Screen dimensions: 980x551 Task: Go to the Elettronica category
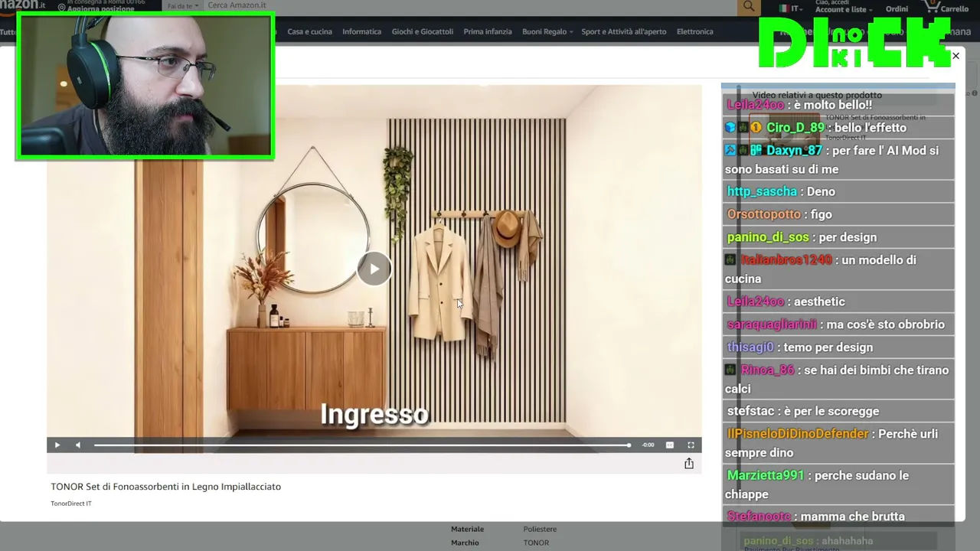[x=694, y=31]
